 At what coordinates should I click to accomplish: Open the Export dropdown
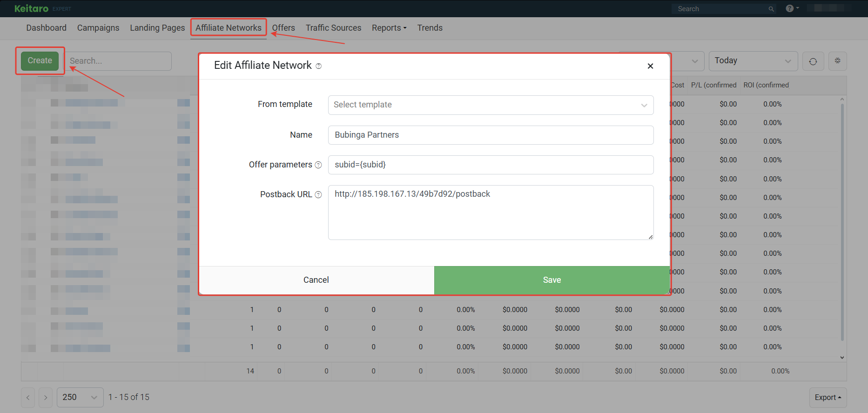coord(828,398)
